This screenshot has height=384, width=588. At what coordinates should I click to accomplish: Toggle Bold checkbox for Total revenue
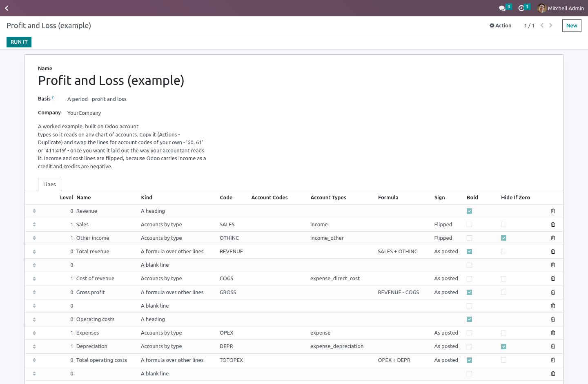click(x=469, y=252)
